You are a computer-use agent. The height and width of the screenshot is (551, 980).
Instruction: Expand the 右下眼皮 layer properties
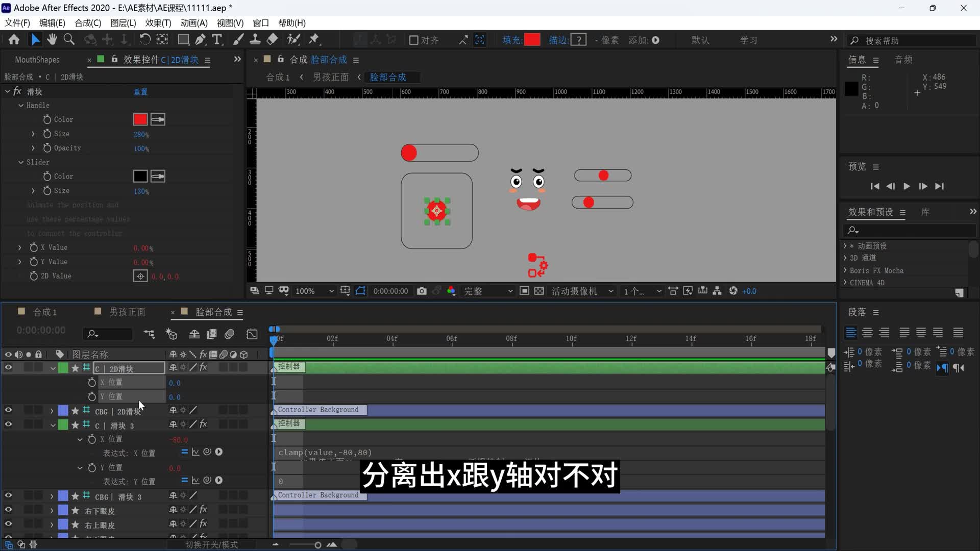coord(52,510)
